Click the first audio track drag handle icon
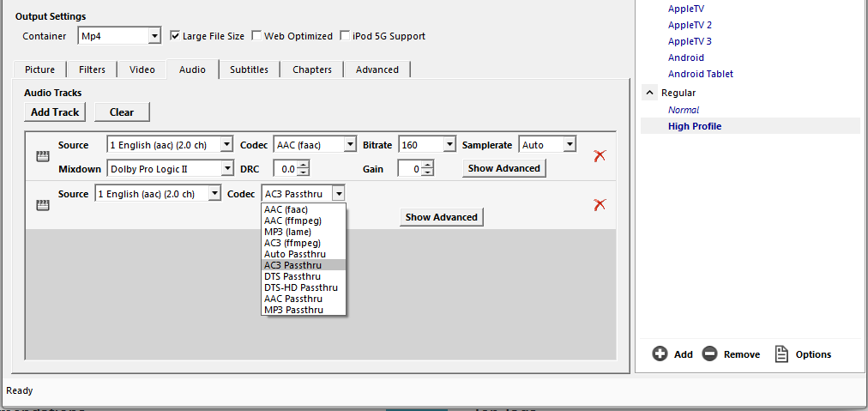This screenshot has width=868, height=411. coord(42,156)
